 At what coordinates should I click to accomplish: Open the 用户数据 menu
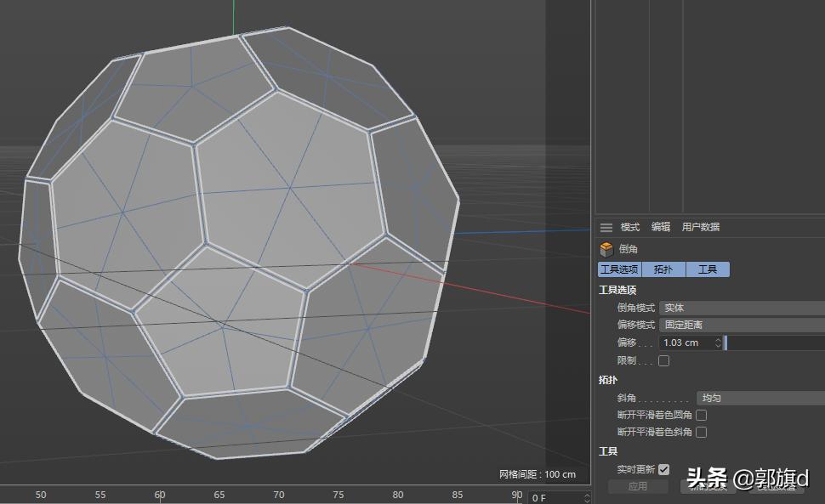pos(703,227)
